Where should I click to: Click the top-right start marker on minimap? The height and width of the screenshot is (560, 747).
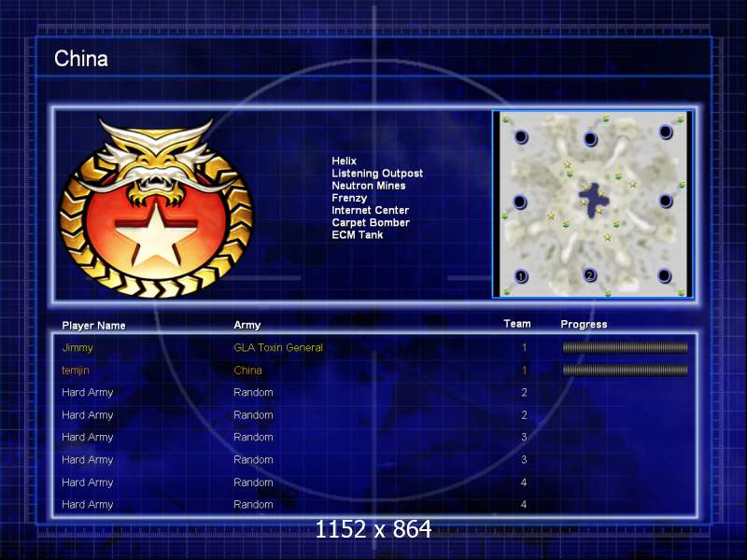click(x=666, y=132)
